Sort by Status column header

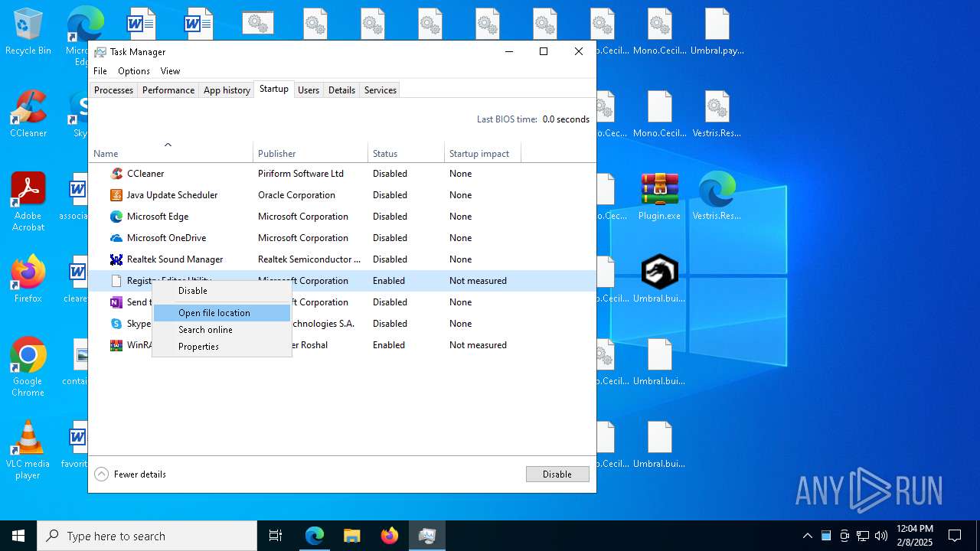click(x=406, y=154)
